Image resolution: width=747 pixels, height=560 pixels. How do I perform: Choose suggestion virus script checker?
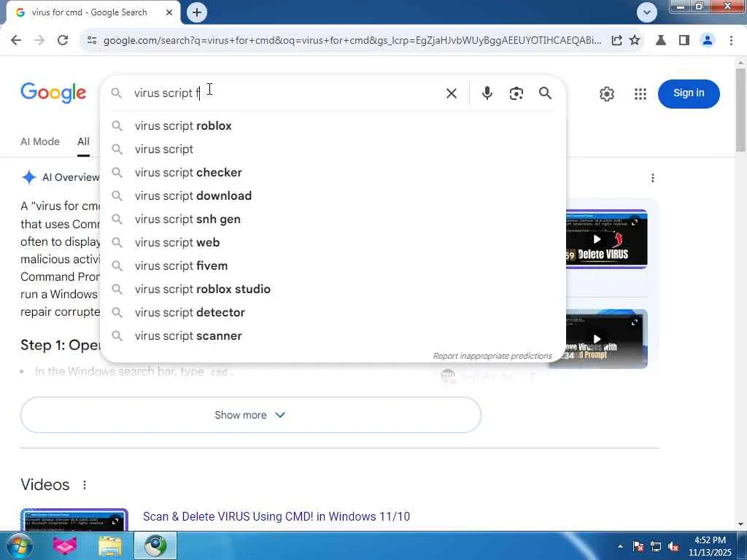(x=333, y=172)
